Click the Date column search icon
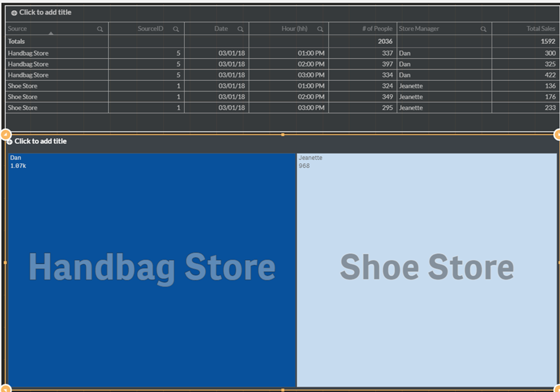 [240, 29]
